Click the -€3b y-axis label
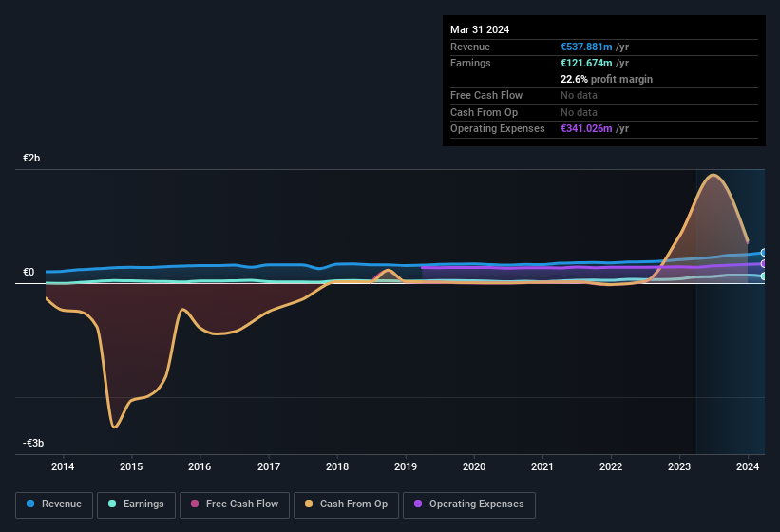780x532 pixels. point(33,443)
